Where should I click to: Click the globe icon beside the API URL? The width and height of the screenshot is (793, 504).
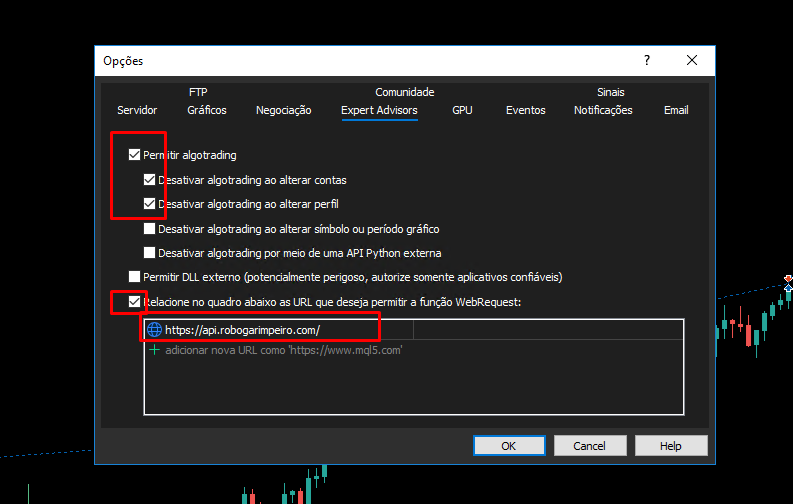pyautogui.click(x=154, y=329)
